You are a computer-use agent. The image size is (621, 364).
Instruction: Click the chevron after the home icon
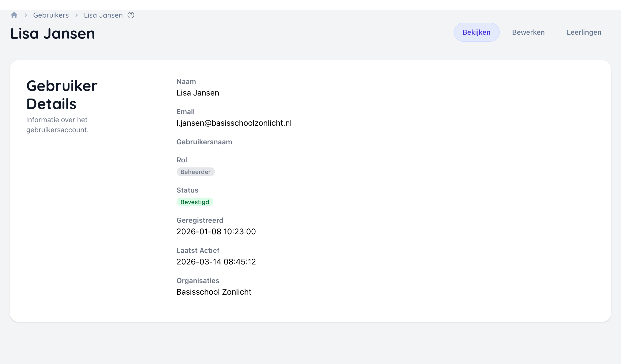coord(25,15)
